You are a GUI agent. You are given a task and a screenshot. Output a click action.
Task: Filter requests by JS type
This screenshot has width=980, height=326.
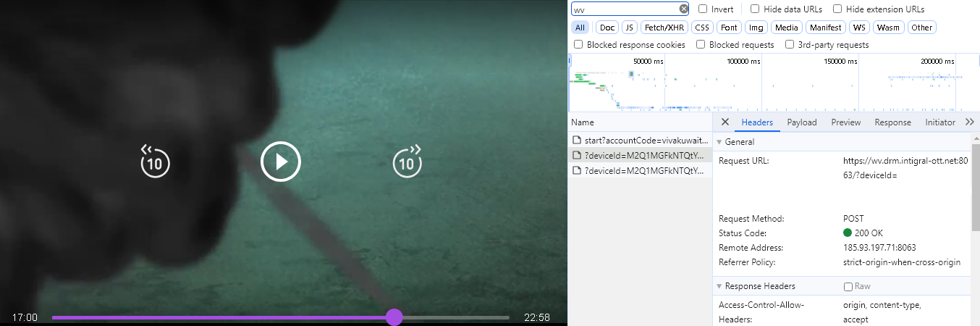pyautogui.click(x=629, y=28)
